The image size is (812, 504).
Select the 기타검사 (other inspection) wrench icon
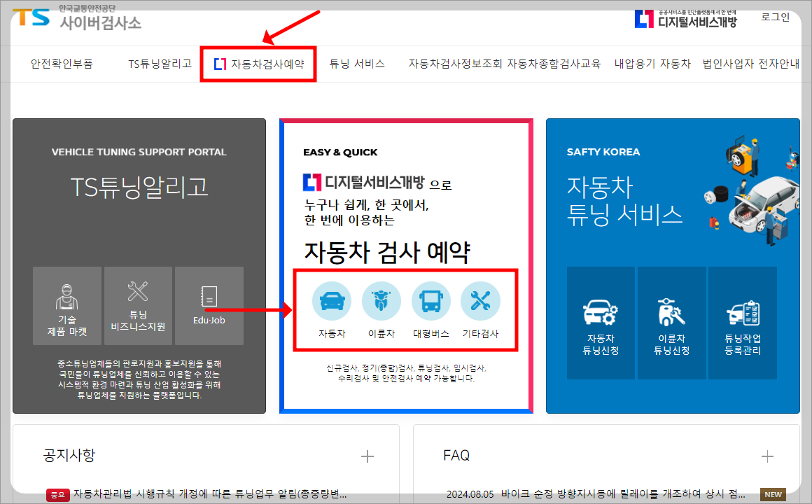click(480, 300)
